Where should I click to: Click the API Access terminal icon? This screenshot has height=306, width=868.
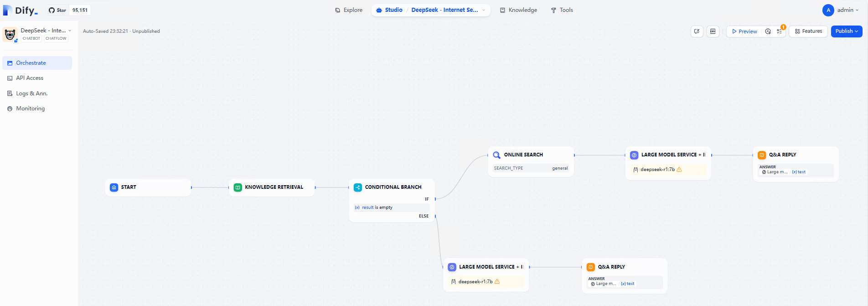pyautogui.click(x=10, y=78)
